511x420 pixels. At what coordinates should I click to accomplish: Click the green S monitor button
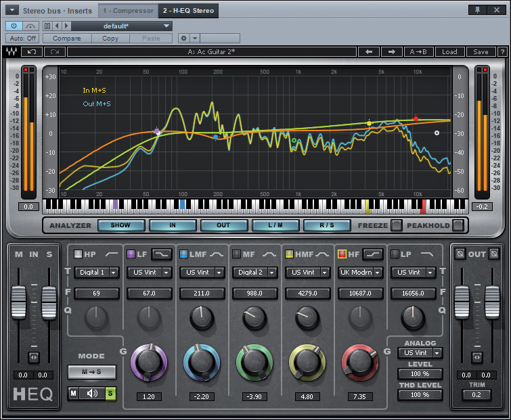pyautogui.click(x=110, y=394)
